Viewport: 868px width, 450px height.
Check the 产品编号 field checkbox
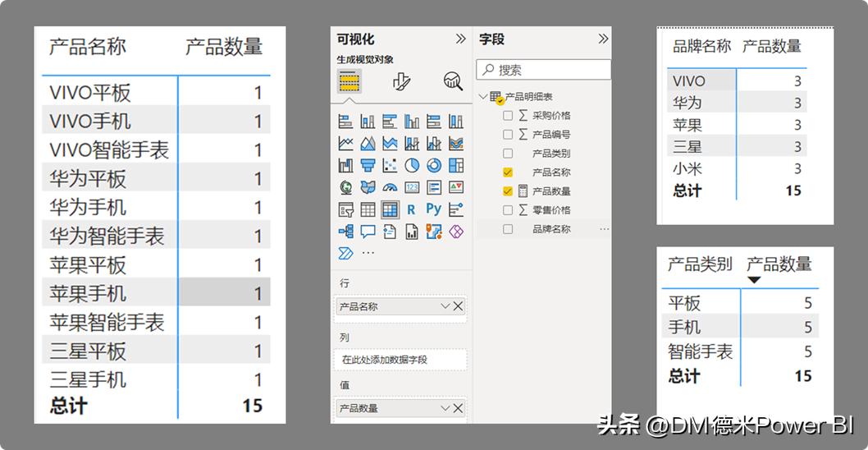508,134
